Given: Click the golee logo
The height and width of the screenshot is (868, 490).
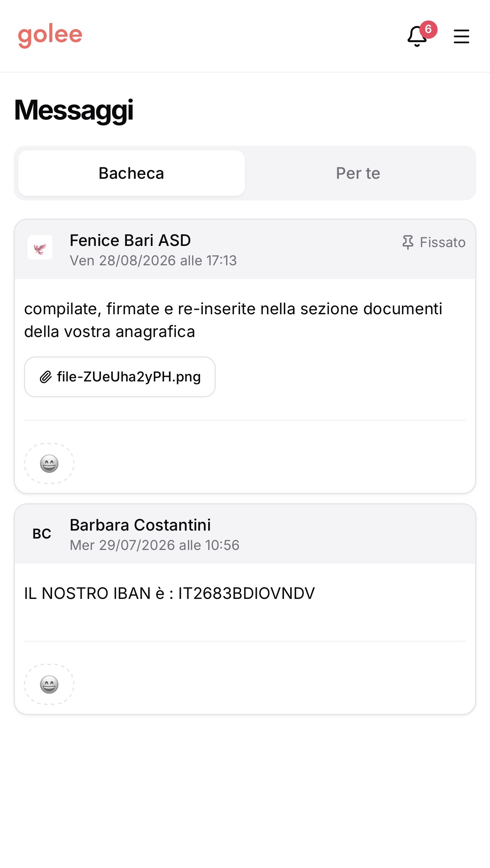Looking at the screenshot, I should [50, 36].
